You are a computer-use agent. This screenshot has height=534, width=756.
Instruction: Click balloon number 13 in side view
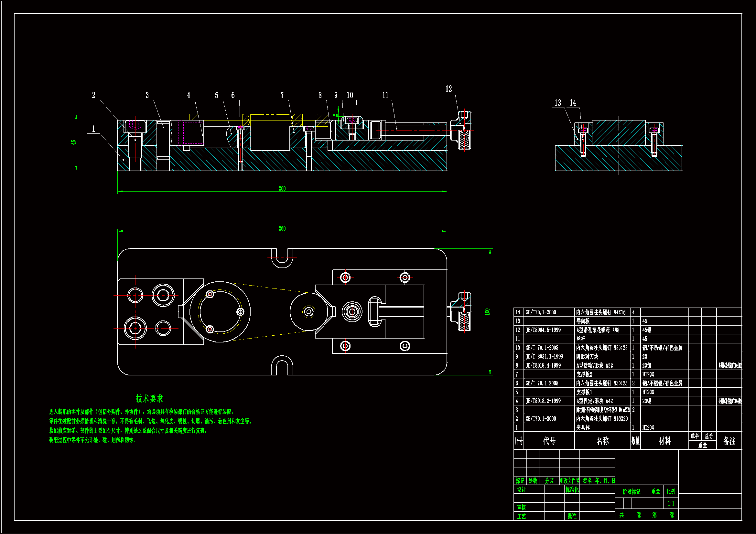pos(558,103)
